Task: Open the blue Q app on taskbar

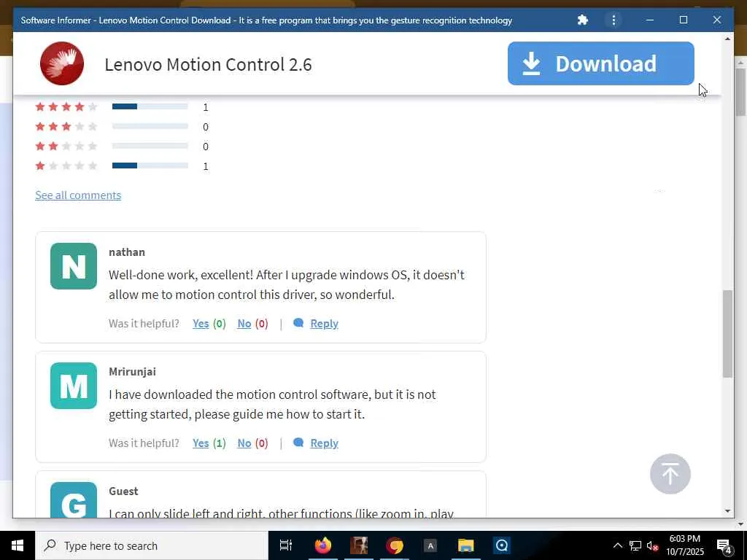Action: (x=501, y=545)
